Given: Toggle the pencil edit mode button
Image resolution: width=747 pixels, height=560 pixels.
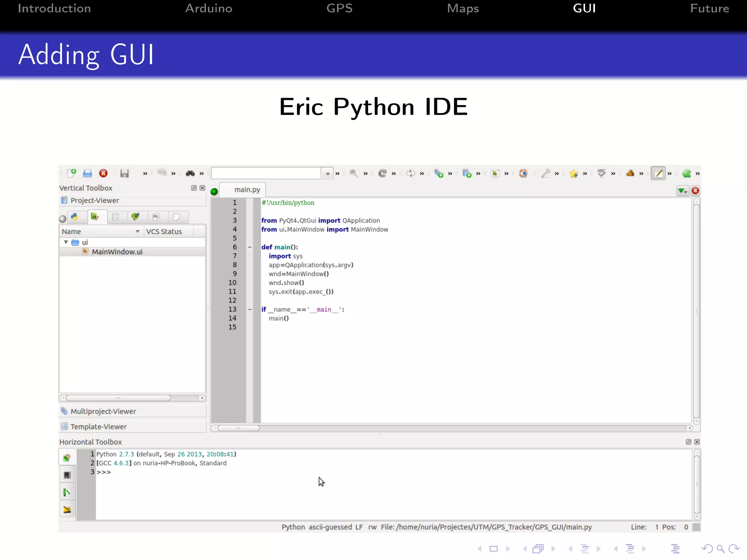Looking at the screenshot, I should 658,173.
